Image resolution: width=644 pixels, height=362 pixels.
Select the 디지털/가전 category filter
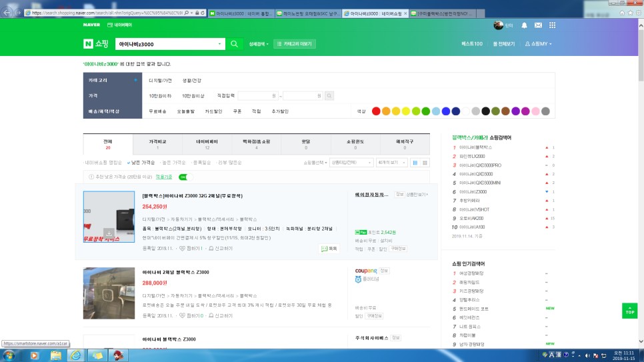pyautogui.click(x=160, y=81)
